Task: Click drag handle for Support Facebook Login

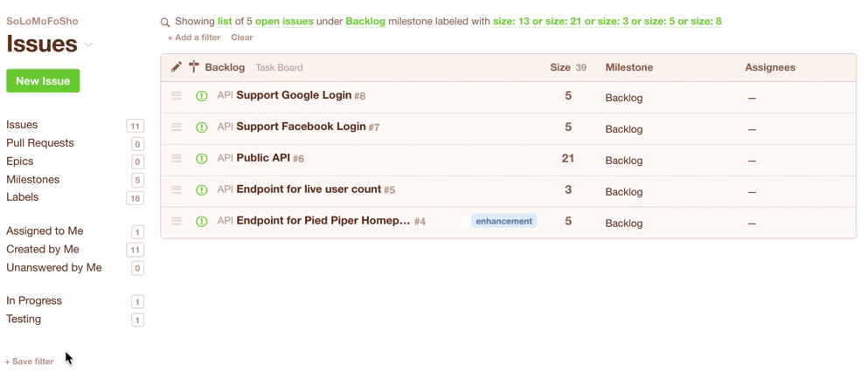Action: click(x=176, y=127)
